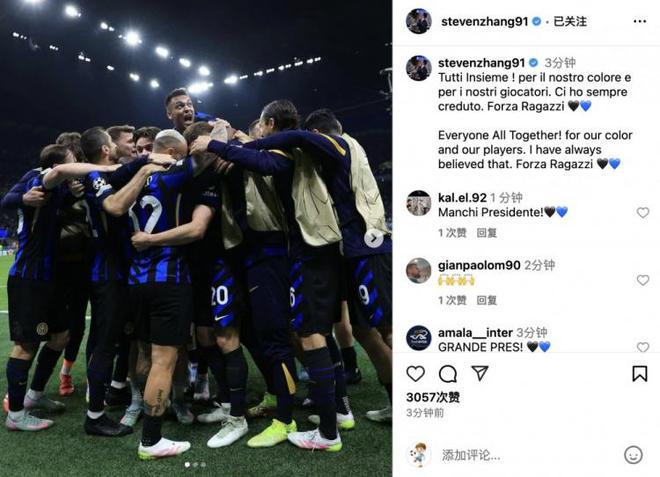View who liked via 3057次赞
This screenshot has height=477, width=660.
point(433,397)
